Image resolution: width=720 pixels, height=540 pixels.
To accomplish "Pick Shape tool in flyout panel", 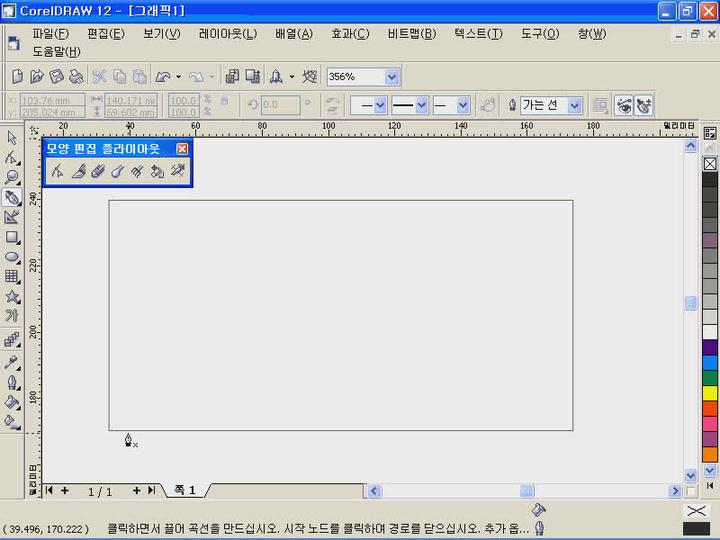I will (57, 171).
